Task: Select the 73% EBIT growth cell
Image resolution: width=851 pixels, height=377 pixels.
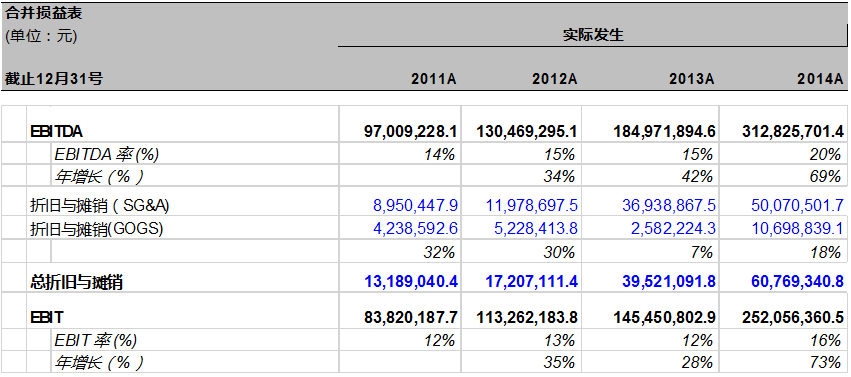Action: point(826,362)
